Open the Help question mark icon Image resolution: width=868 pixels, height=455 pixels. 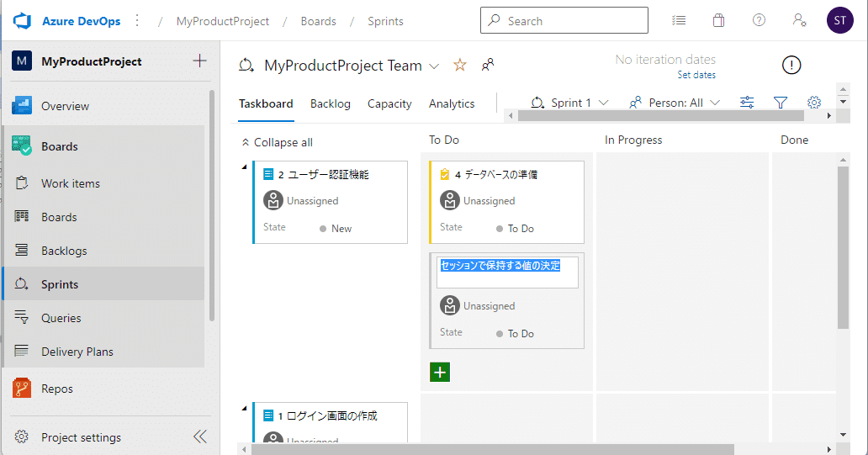759,20
